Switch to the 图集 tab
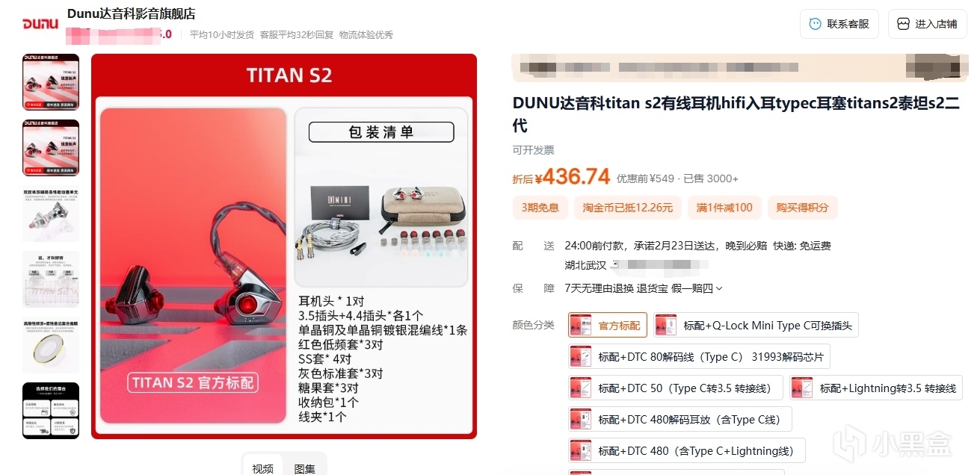This screenshot has height=475, width=980. 304,468
